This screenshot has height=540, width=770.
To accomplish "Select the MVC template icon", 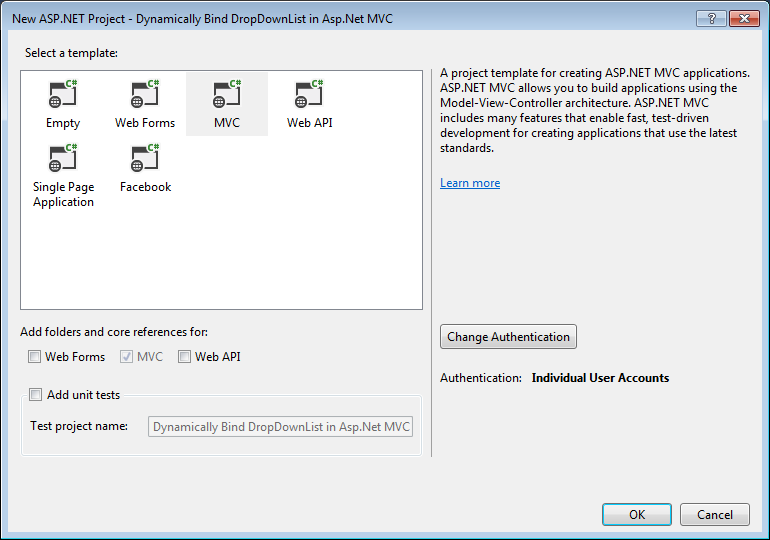I will [227, 94].
